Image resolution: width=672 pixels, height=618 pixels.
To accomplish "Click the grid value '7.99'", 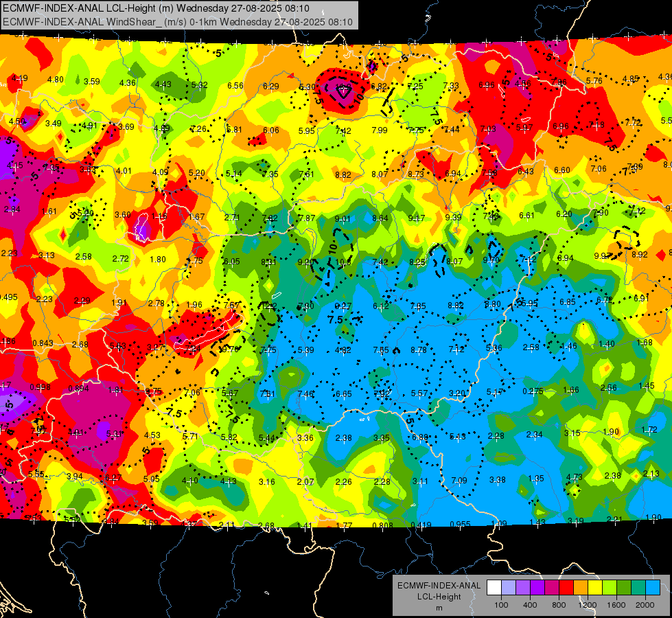I will tap(380, 130).
